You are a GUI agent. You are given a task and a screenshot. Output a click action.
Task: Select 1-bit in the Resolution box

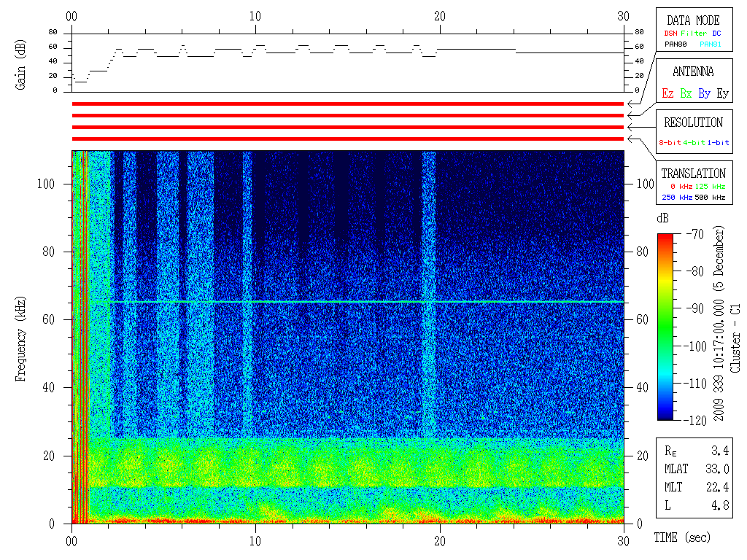point(718,143)
